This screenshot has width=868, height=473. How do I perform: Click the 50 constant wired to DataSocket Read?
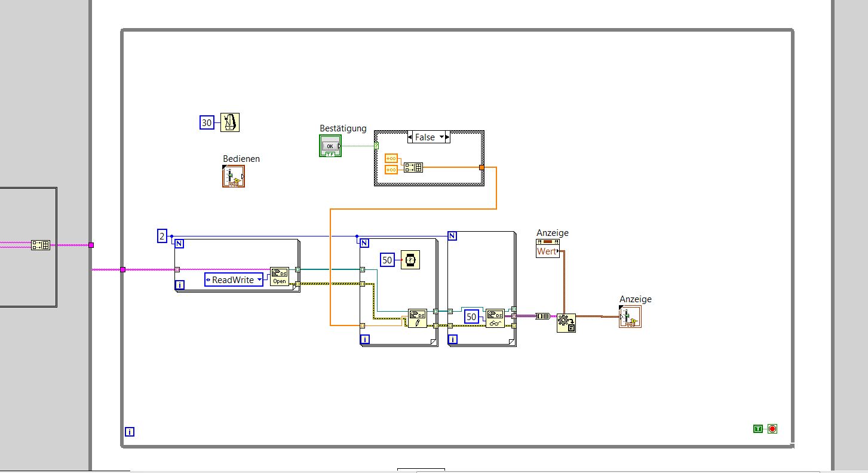[471, 317]
